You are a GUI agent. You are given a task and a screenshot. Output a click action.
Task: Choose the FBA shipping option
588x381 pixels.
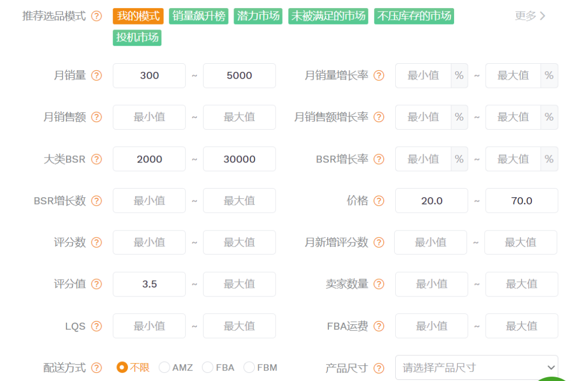[207, 367]
